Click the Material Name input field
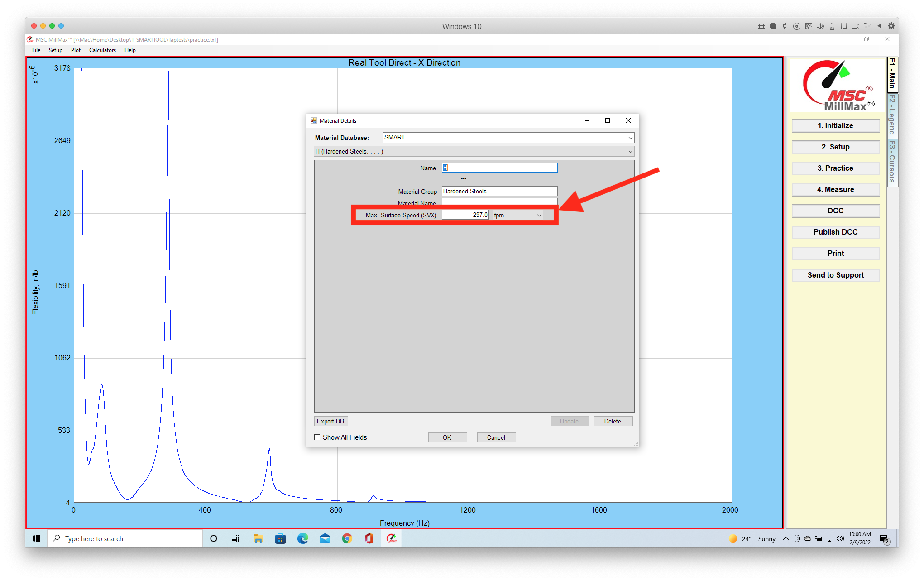Viewport: 924px width, 581px height. click(x=500, y=202)
